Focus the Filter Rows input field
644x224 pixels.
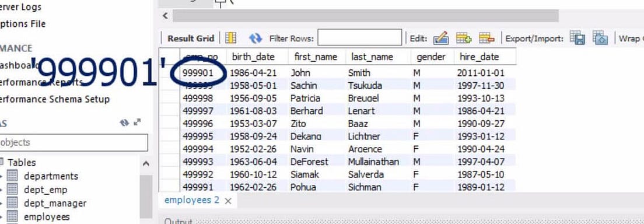[360, 37]
